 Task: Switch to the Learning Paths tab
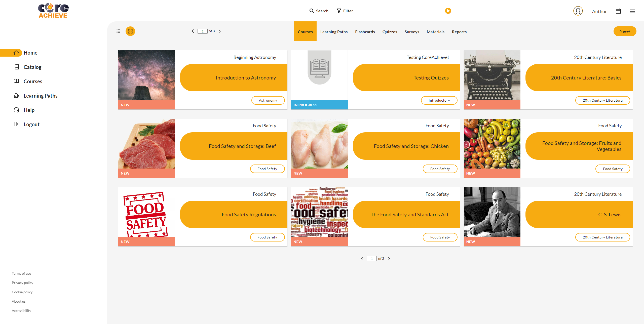click(333, 31)
